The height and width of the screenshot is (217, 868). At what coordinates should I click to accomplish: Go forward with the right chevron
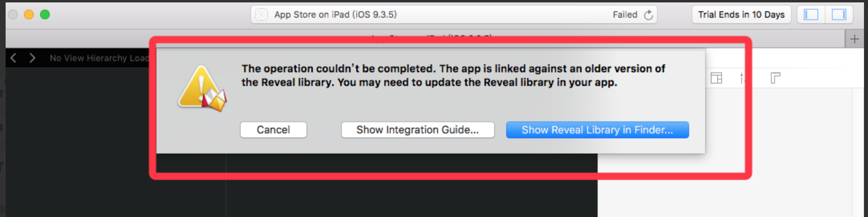pyautogui.click(x=32, y=58)
